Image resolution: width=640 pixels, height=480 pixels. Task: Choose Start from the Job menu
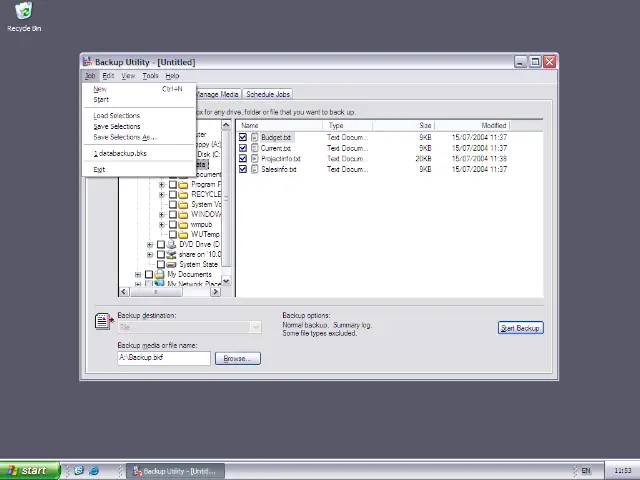pyautogui.click(x=138, y=100)
